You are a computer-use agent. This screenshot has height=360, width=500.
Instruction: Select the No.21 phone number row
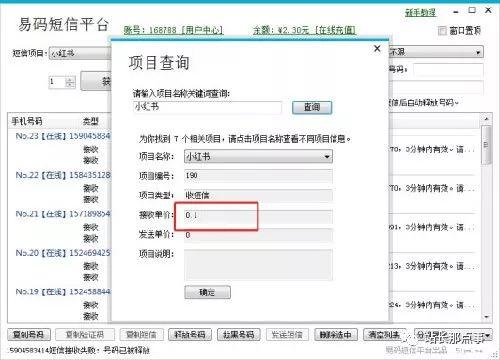coord(63,214)
